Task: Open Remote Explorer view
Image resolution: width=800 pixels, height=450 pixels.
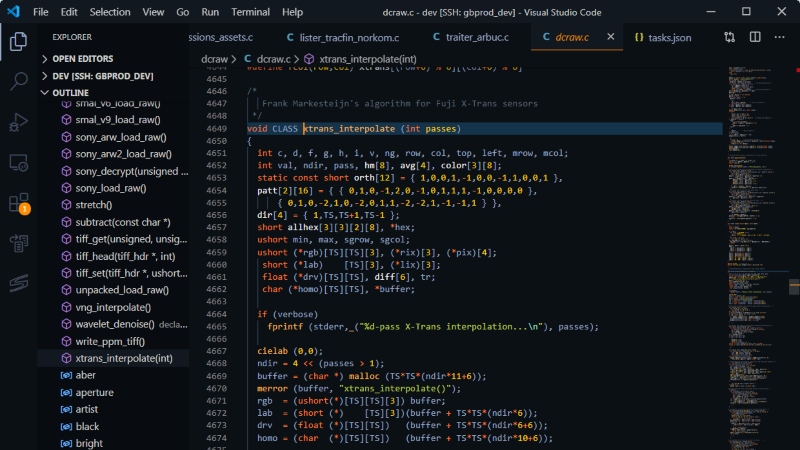Action: (18, 163)
